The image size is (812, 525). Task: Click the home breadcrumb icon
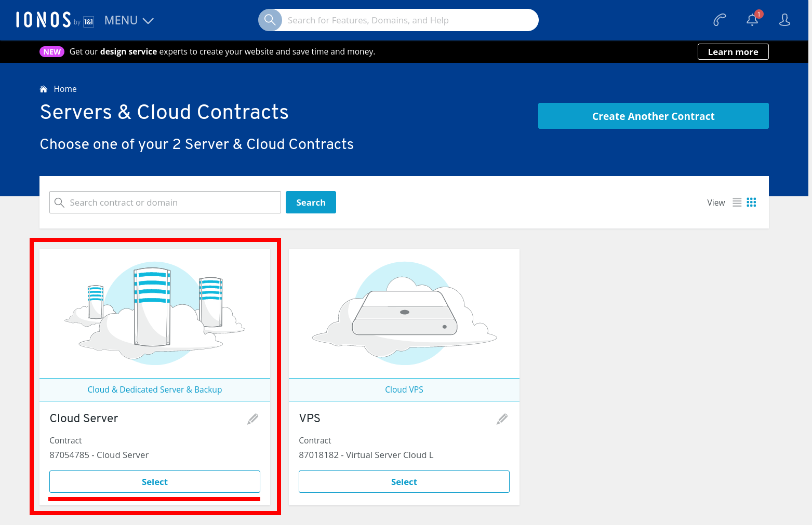pos(44,89)
